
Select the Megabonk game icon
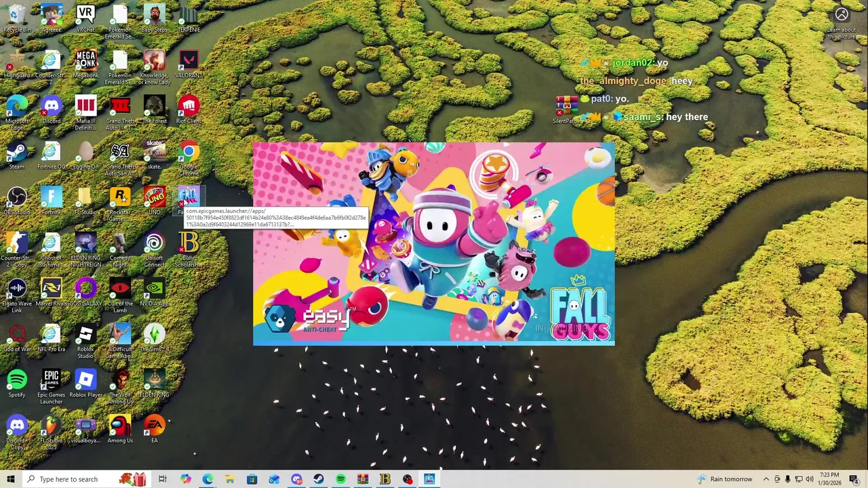click(85, 64)
